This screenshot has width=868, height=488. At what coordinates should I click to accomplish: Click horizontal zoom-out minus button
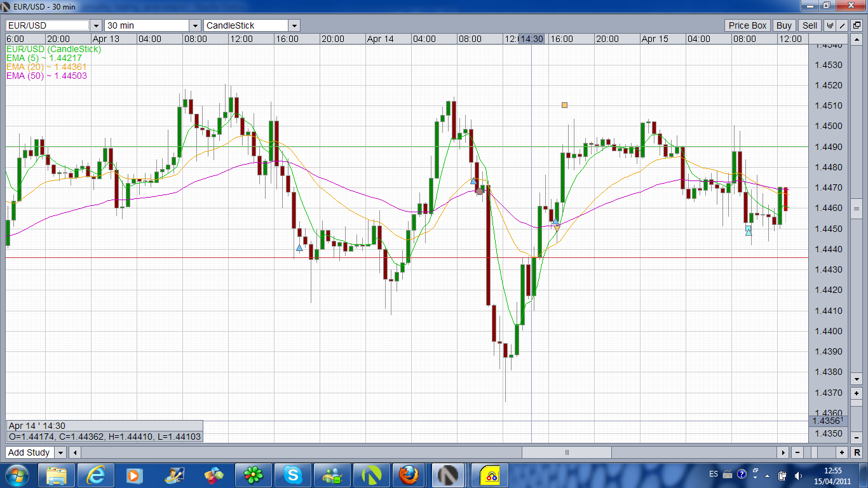797,452
